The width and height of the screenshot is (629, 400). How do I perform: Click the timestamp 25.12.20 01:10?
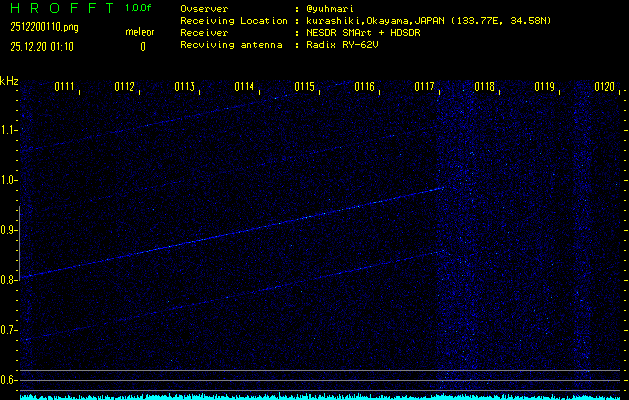(x=42, y=47)
